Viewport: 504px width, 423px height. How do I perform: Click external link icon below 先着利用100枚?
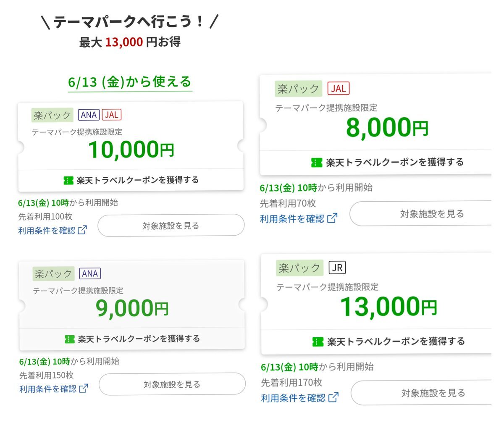tap(83, 230)
